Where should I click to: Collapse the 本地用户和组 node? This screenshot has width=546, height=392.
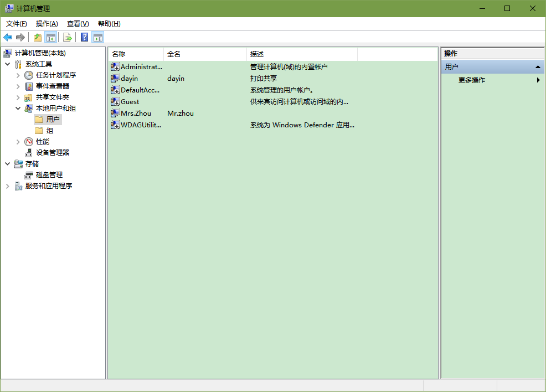click(18, 109)
